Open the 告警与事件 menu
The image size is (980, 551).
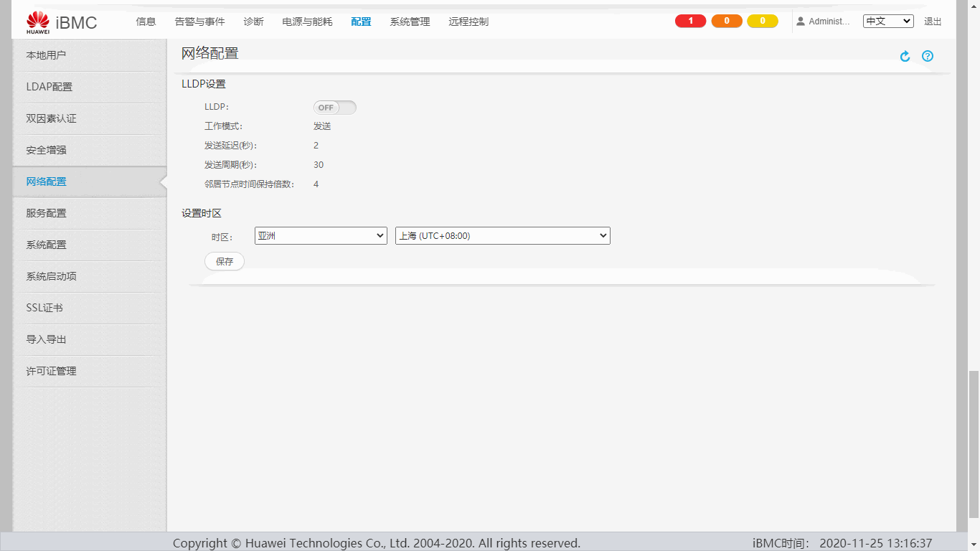pos(199,22)
